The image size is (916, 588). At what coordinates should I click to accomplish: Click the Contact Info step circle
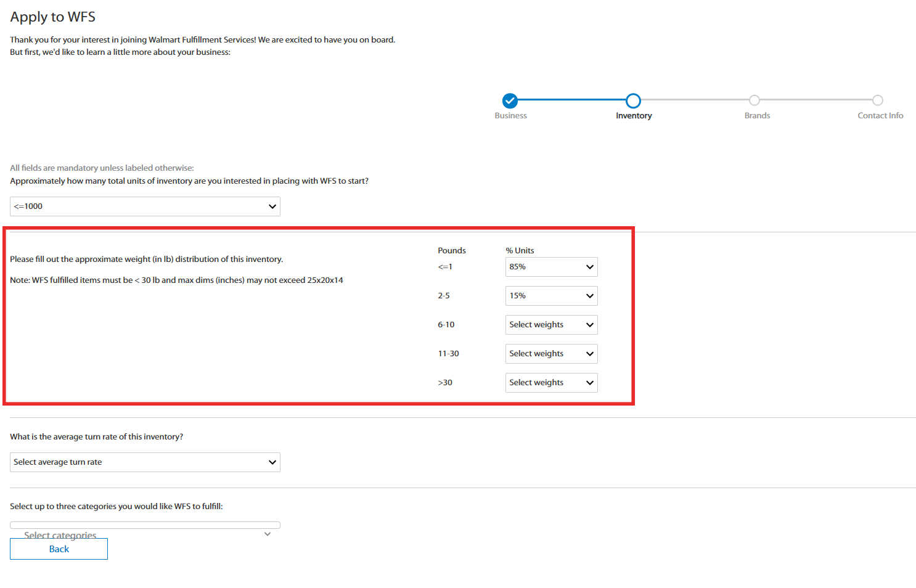pos(878,100)
